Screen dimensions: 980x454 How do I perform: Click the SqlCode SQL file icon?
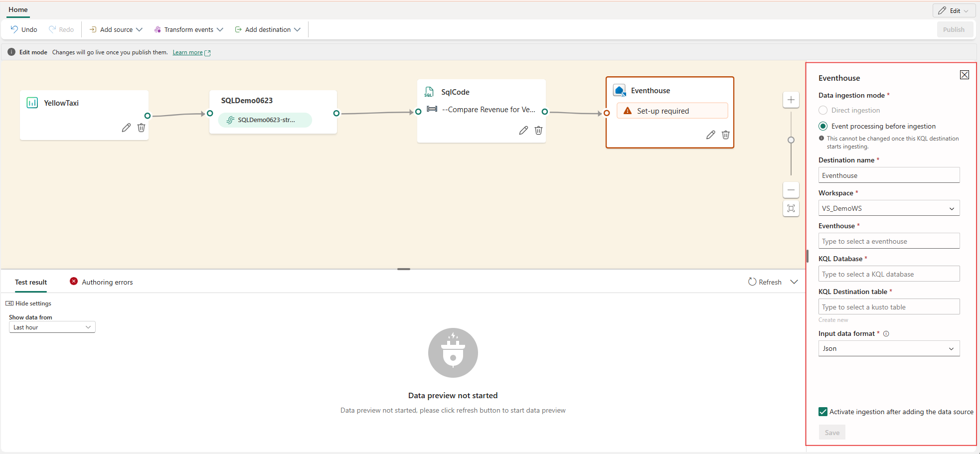429,92
